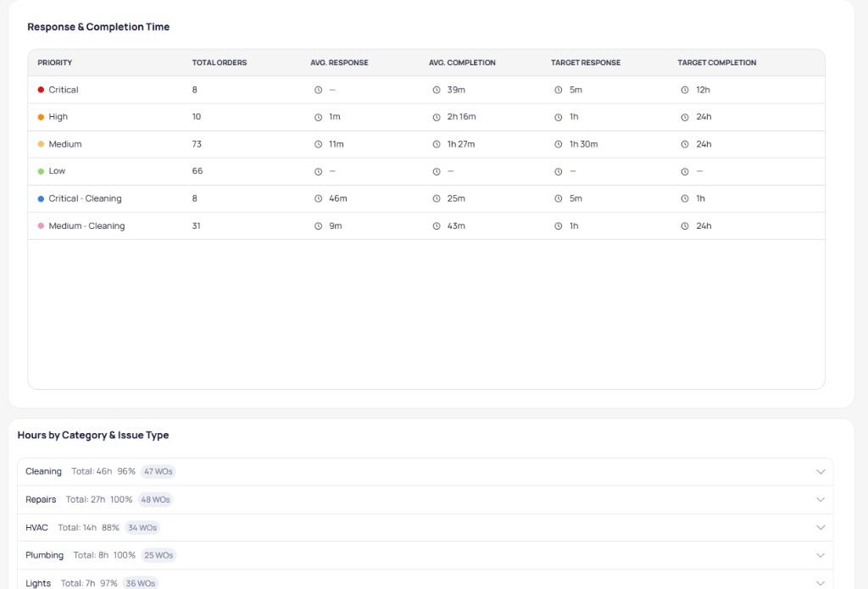This screenshot has height=589, width=868.
Task: Click clock icon beside 11m avg. response
Action: 319,144
